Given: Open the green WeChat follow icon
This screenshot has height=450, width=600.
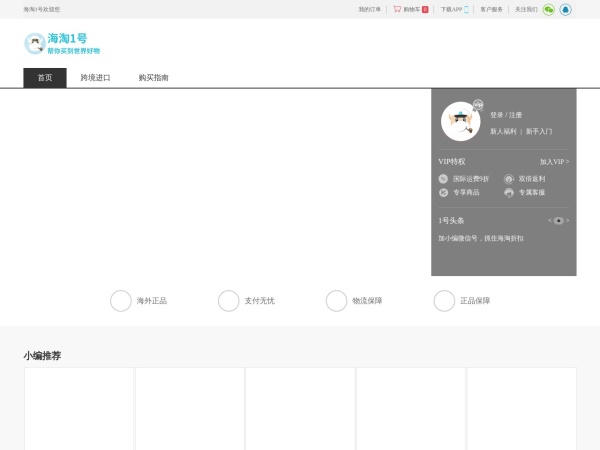Looking at the screenshot, I should click(549, 10).
